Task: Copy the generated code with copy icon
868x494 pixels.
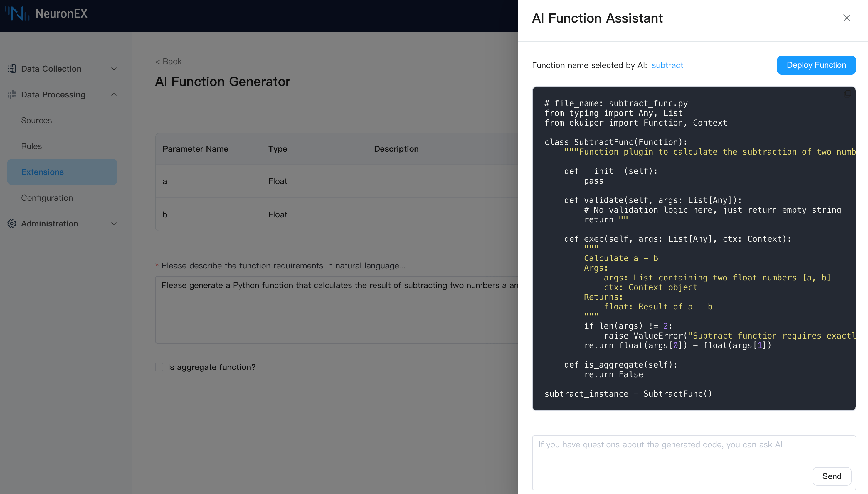Action: click(847, 94)
